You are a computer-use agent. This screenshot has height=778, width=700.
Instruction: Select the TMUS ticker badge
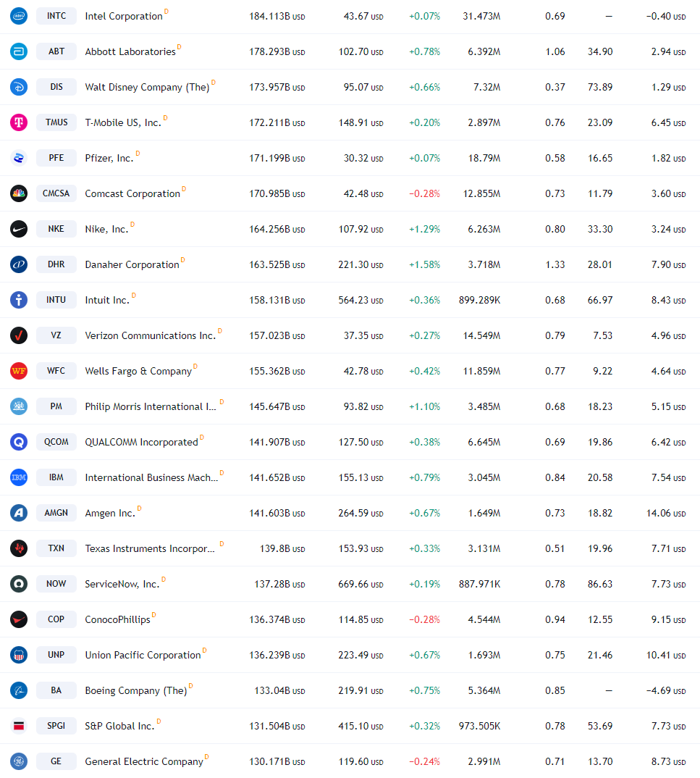click(x=56, y=122)
